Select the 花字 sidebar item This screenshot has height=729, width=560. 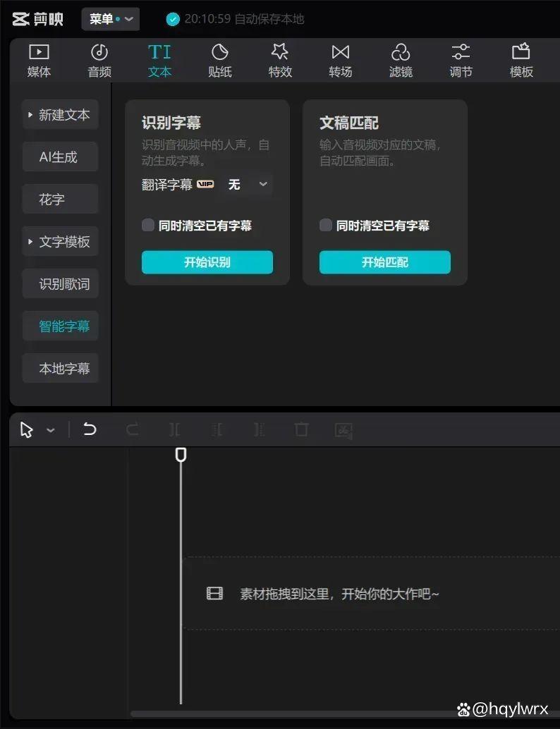61,199
